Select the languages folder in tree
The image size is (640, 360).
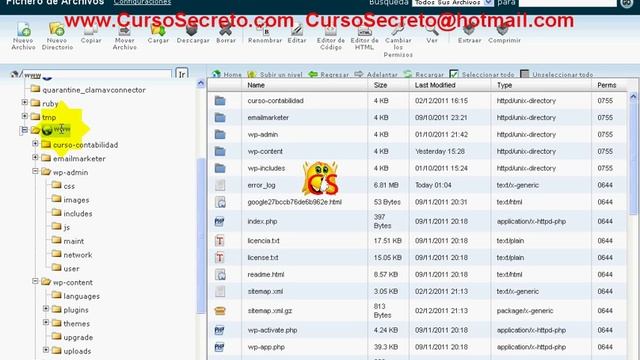82,296
